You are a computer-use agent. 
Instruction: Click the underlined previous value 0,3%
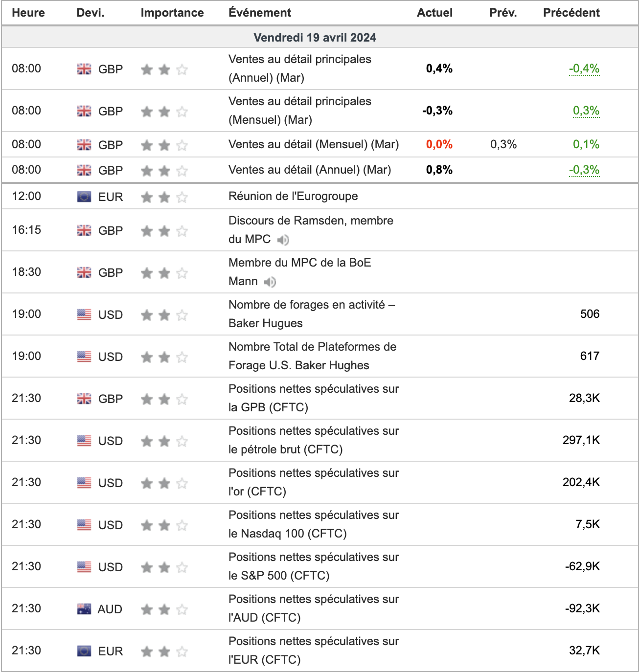click(586, 111)
